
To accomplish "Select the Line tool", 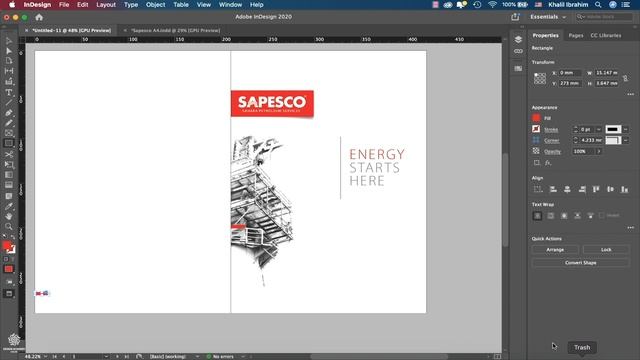I will coord(9,102).
